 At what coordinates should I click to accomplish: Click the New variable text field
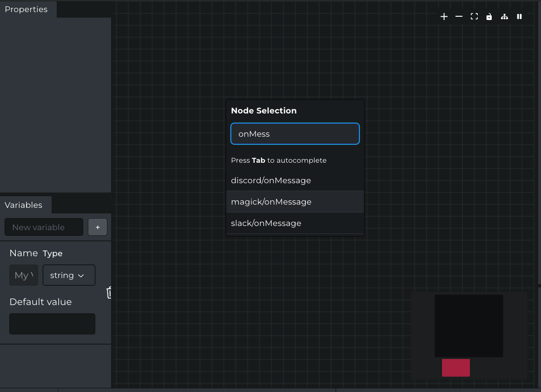coord(44,227)
